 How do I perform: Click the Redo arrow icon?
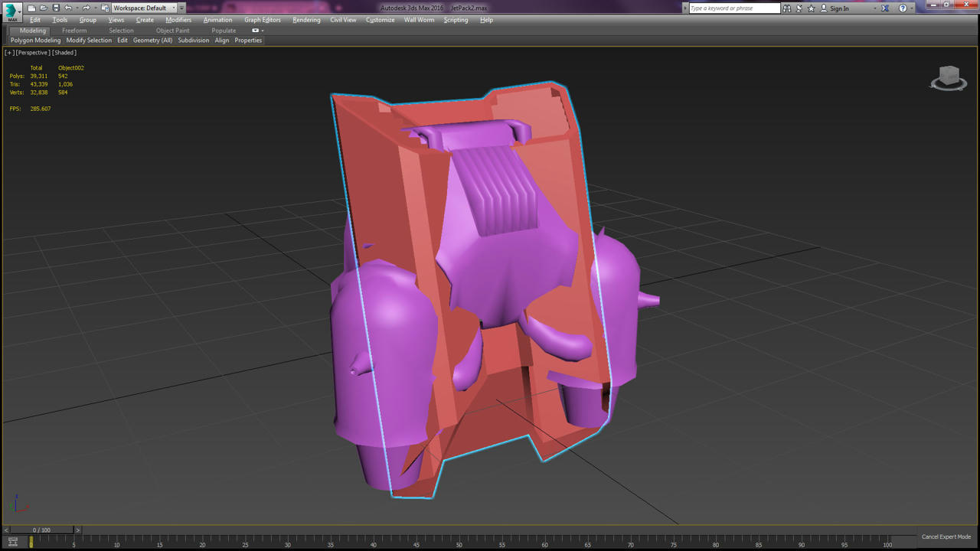coord(86,8)
